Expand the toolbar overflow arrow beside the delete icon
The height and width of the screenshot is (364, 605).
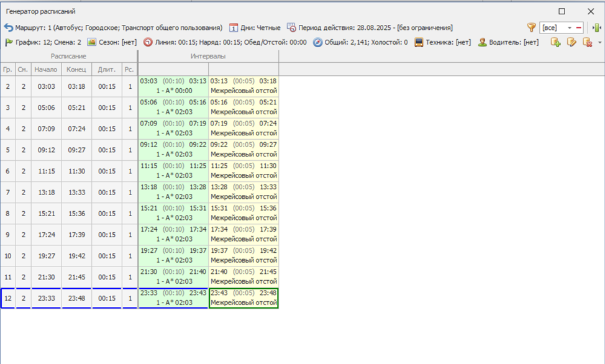tap(599, 42)
